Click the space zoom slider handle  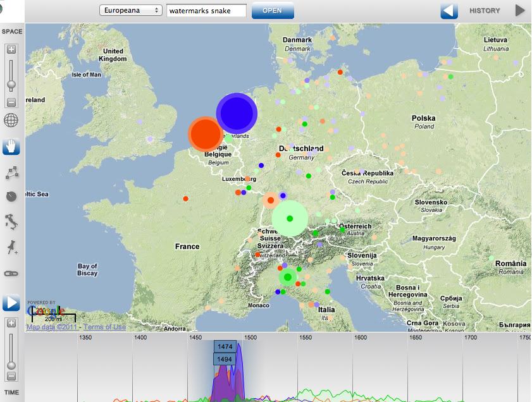coord(11,84)
